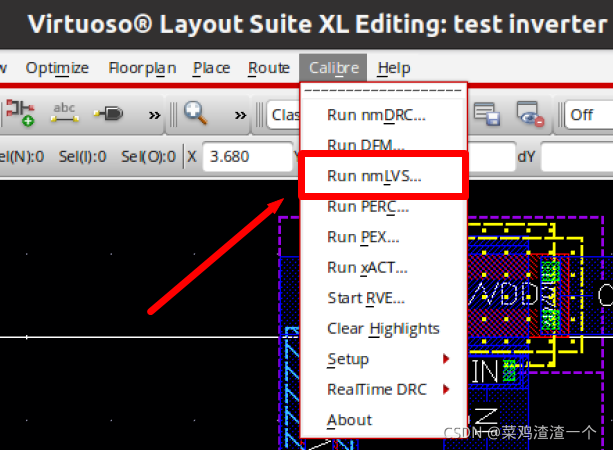Viewport: 613px width, 450px height.
Task: Click the VDD label in layout
Action: 504,294
